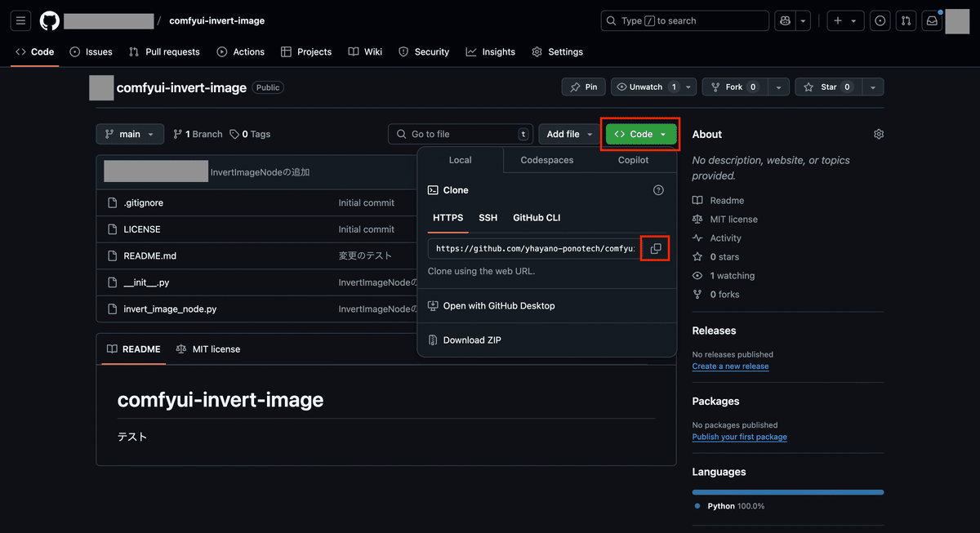The width and height of the screenshot is (980, 533).
Task: Open the Pull requests tab
Action: [164, 51]
